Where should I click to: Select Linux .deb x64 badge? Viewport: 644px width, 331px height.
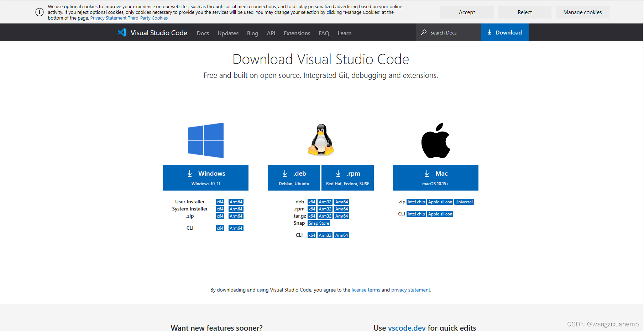click(x=312, y=202)
